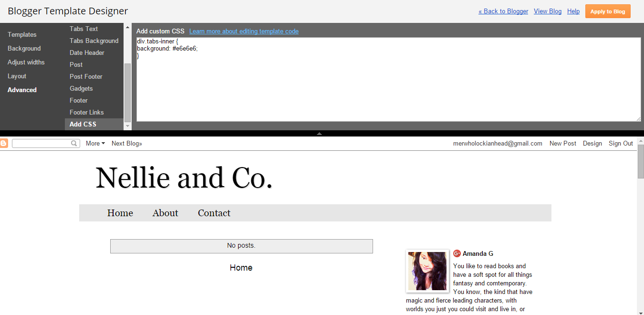
Task: Click inside the custom CSS text area
Action: (388, 79)
